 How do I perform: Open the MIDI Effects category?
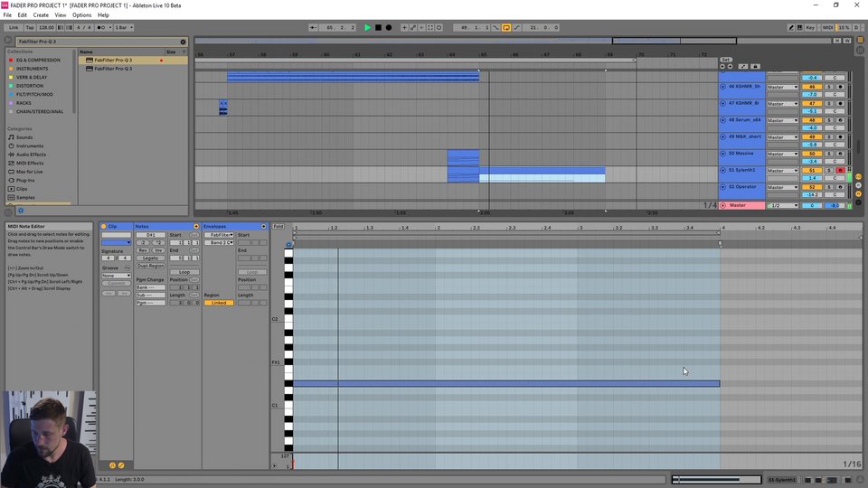pyautogui.click(x=29, y=164)
